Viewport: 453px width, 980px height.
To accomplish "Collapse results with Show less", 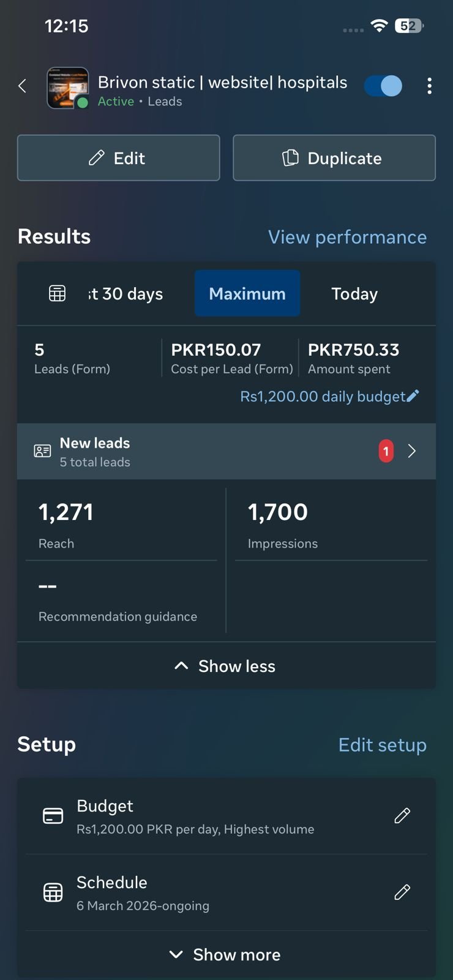I will pyautogui.click(x=226, y=666).
